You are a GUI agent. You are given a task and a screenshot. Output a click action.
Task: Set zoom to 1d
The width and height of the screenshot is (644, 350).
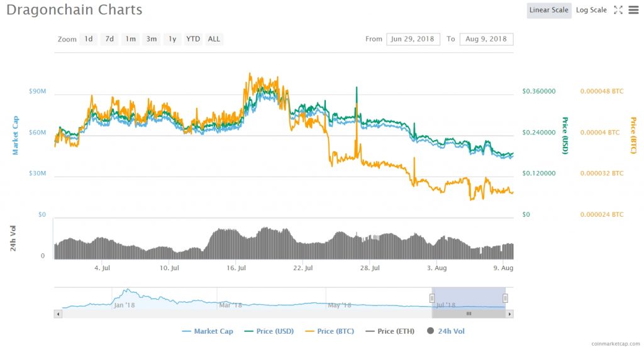click(x=88, y=39)
